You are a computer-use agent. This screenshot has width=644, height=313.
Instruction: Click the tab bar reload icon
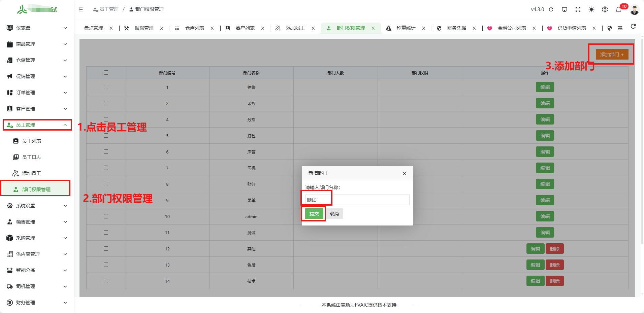(x=633, y=27)
